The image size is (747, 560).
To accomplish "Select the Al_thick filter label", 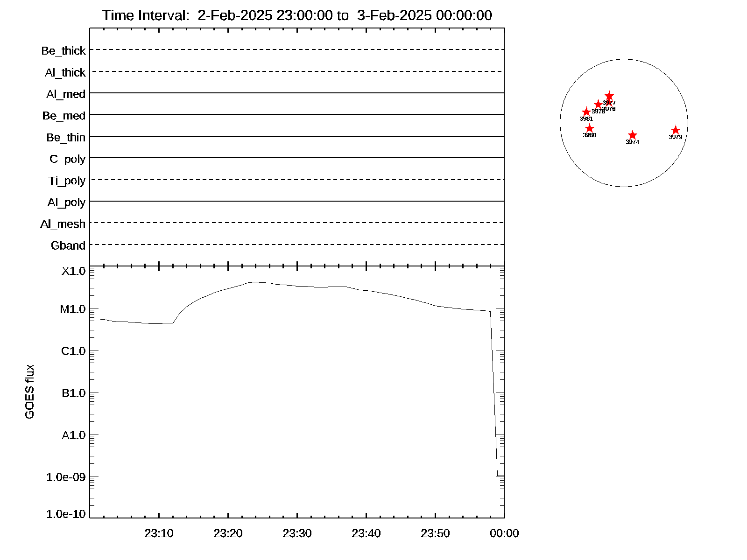I will coord(65,72).
